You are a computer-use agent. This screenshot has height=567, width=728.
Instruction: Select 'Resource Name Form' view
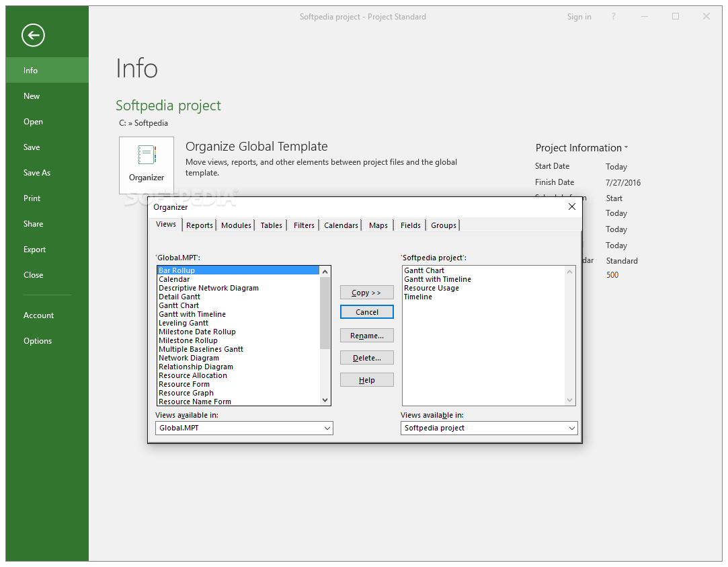point(238,402)
